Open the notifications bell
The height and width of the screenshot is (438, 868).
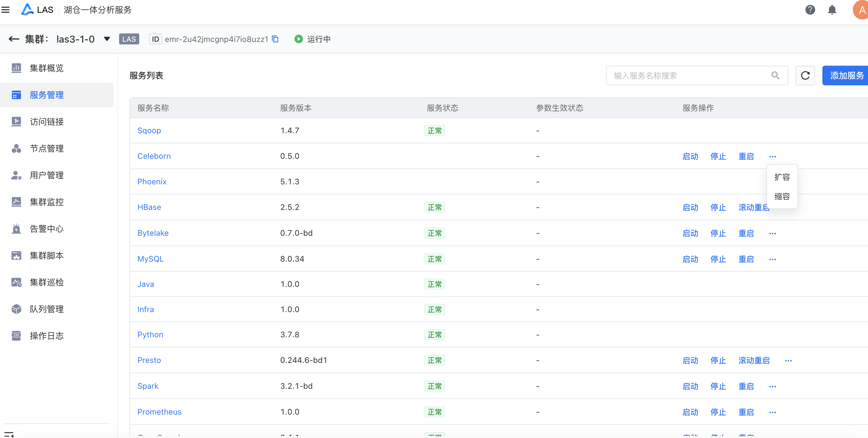[832, 10]
